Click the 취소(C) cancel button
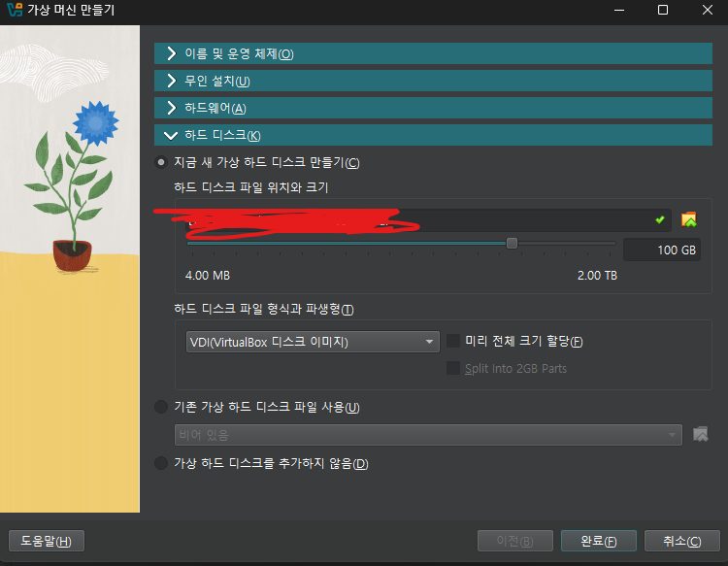This screenshot has width=728, height=566. coord(682,541)
